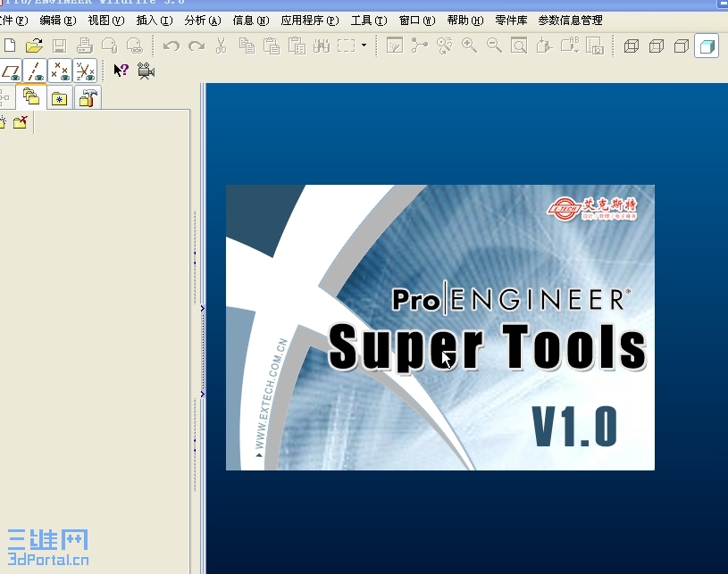Viewport: 728px width, 574px height.
Task: Click the Print icon
Action: 85,46
